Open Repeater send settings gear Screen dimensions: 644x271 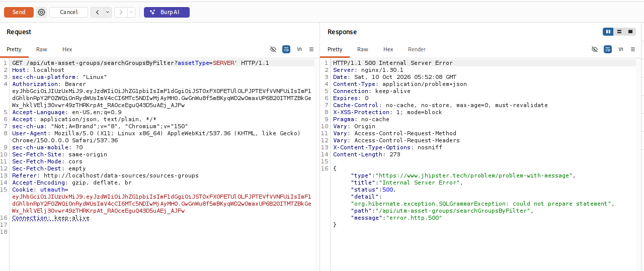pos(41,12)
